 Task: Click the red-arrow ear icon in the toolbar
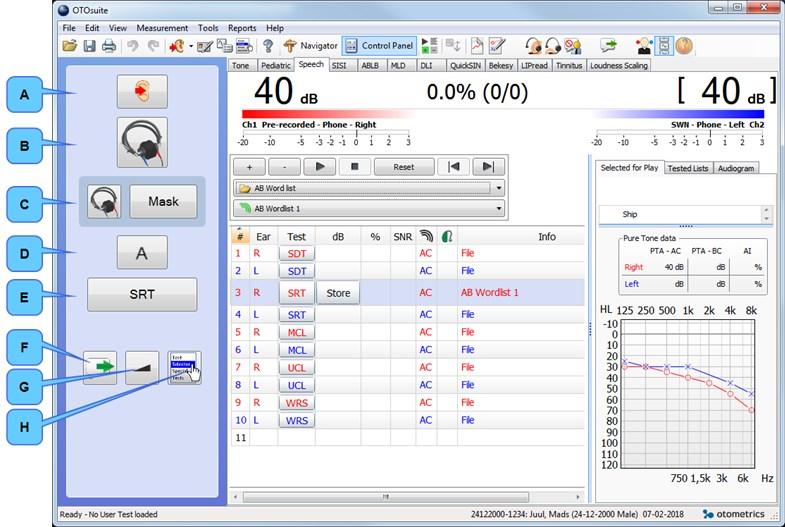tap(176, 46)
